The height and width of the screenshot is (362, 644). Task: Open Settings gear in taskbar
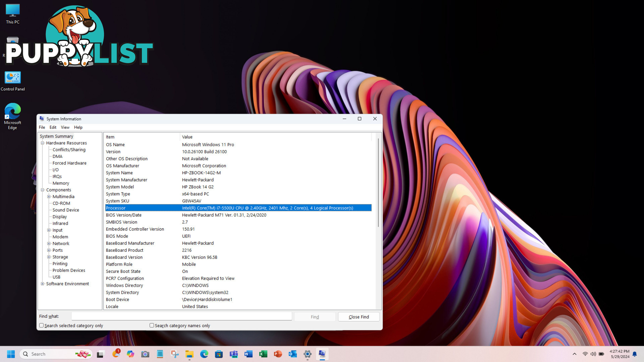[x=308, y=354]
